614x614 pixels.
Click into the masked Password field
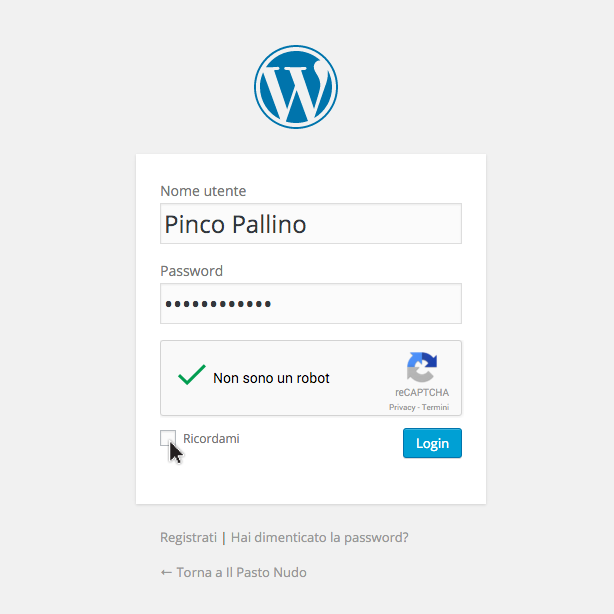pyautogui.click(x=311, y=303)
